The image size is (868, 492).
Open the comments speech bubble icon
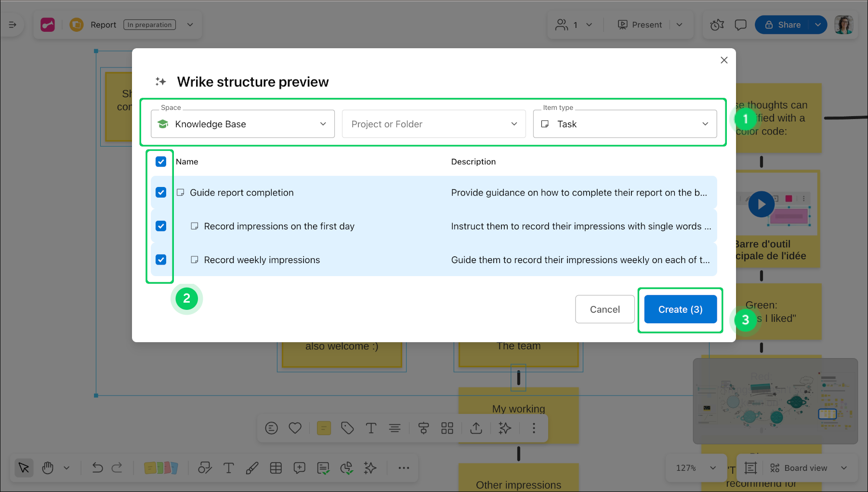(x=740, y=25)
